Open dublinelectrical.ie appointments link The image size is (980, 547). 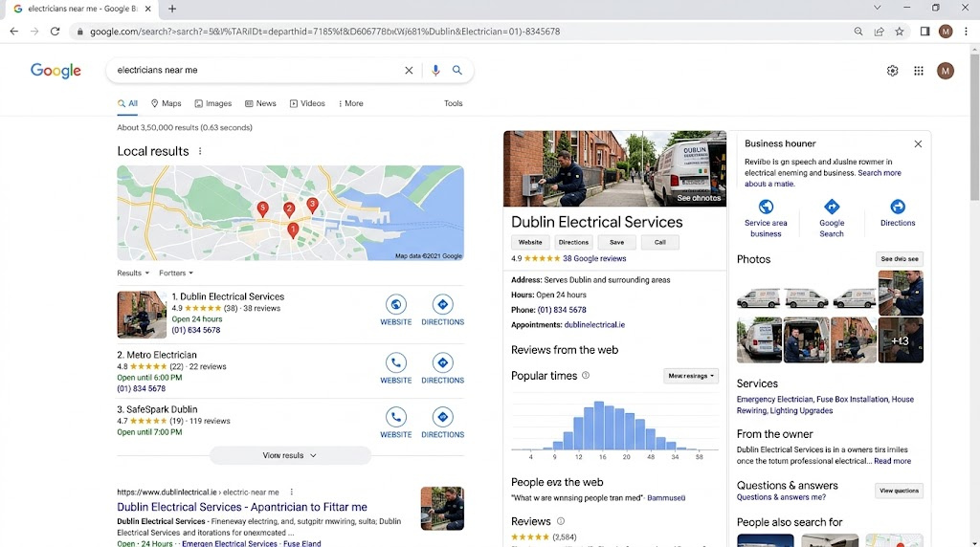pos(594,325)
